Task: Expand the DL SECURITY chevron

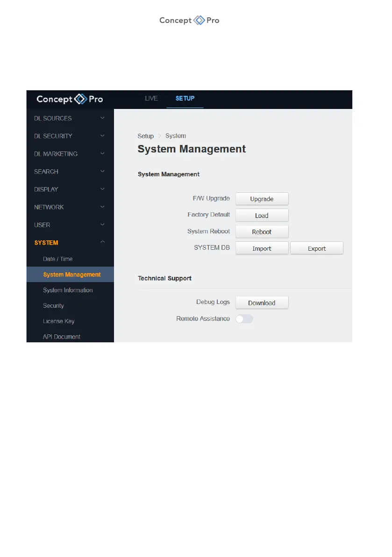Action: click(x=102, y=136)
